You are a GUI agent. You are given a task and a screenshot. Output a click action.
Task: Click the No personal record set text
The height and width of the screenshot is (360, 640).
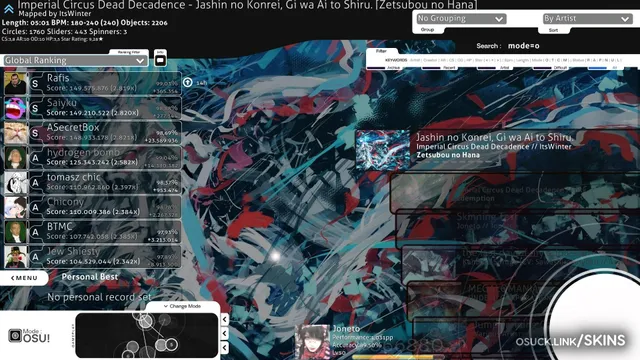coord(99,297)
